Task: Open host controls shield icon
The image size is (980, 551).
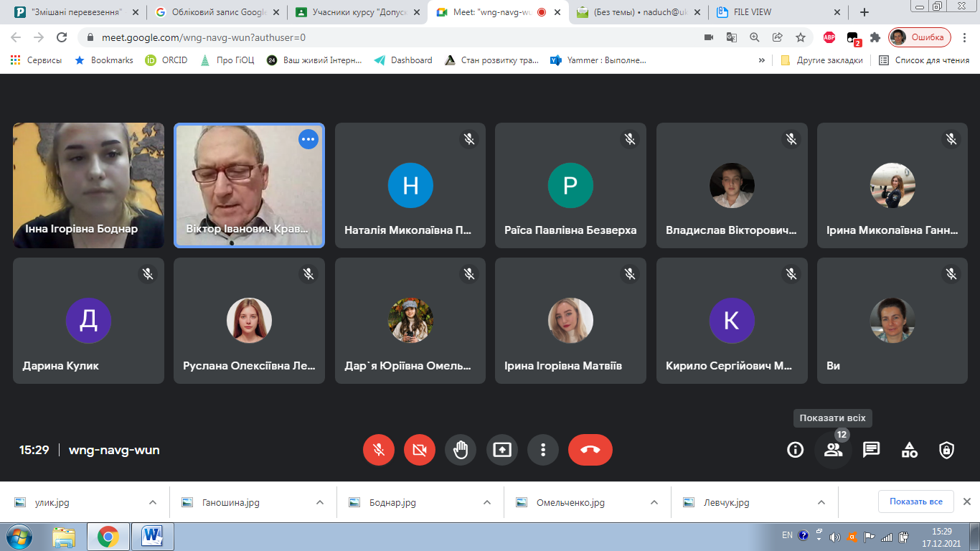Action: tap(947, 450)
